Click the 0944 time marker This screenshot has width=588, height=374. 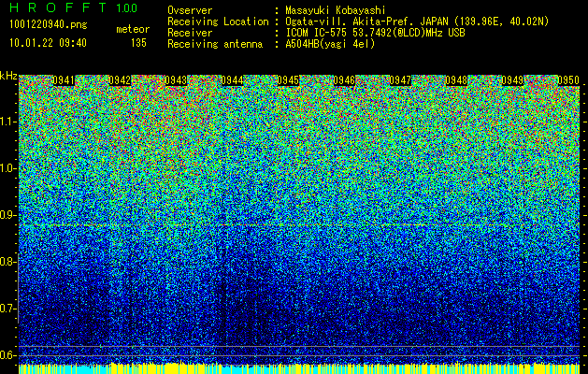point(232,80)
